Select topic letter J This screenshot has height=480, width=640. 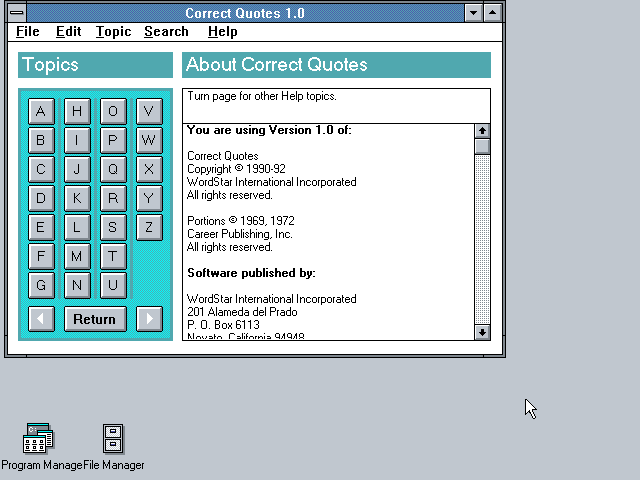click(77, 169)
